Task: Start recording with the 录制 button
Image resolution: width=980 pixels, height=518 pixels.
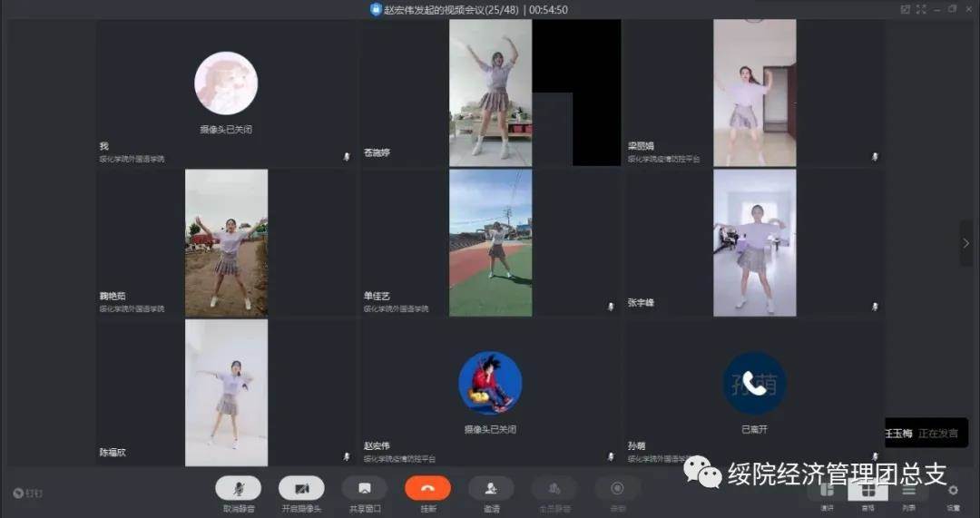Action: click(617, 488)
